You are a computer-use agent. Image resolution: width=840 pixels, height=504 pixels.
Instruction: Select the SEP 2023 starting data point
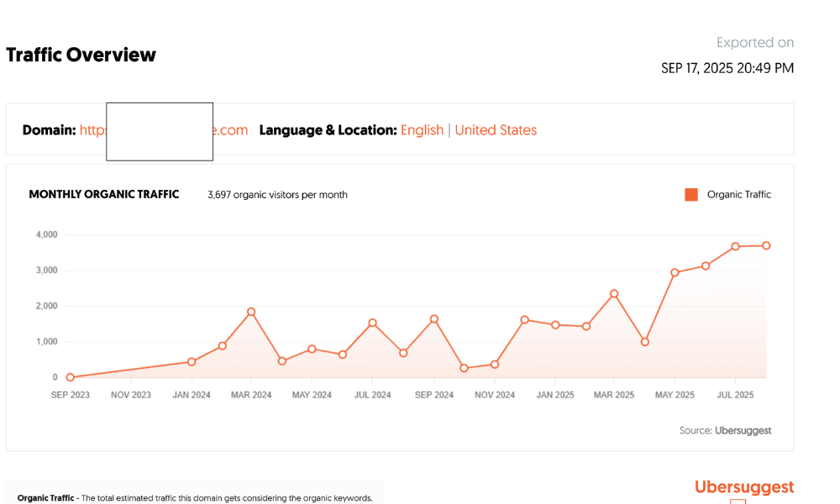coord(70,376)
